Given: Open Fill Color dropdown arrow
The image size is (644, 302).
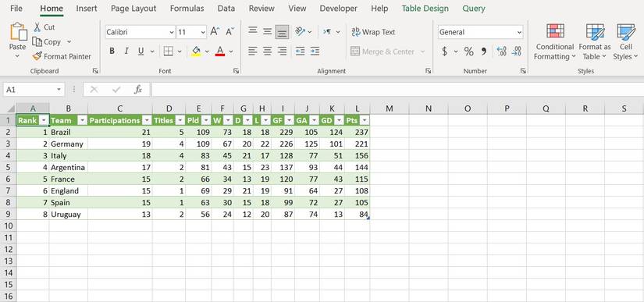Looking at the screenshot, I should pyautogui.click(x=207, y=52).
